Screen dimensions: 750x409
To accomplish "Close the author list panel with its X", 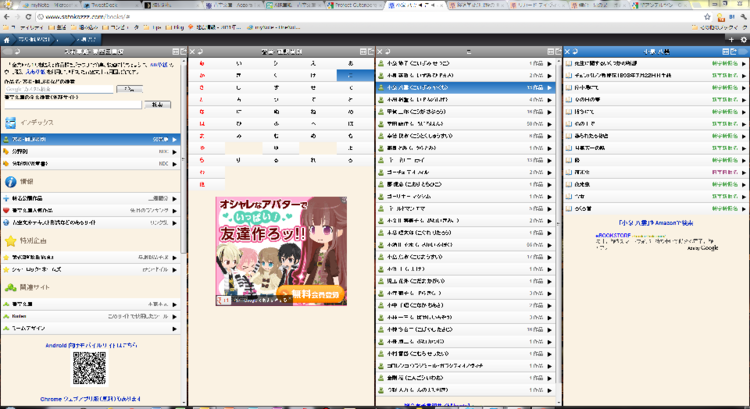I will pos(380,51).
